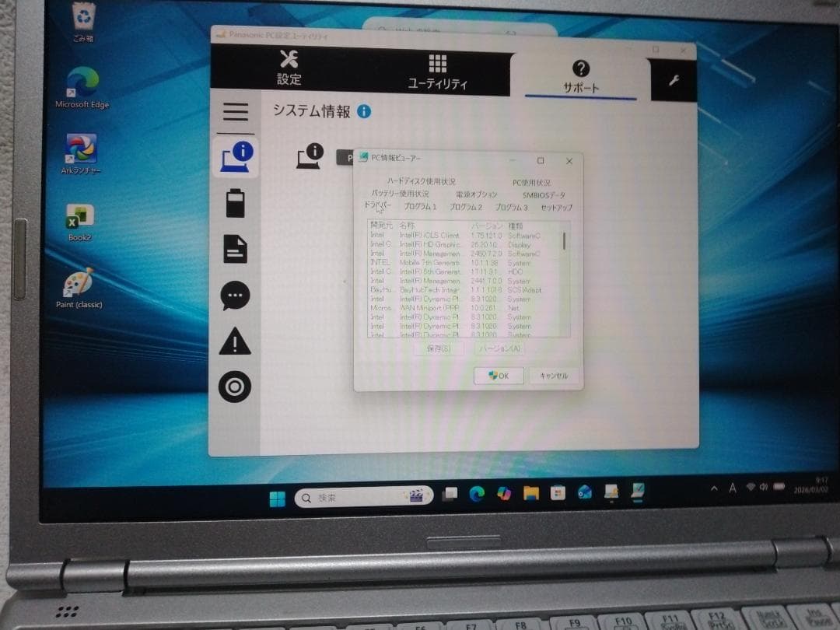The height and width of the screenshot is (630, 840).
Task: Switch to バッテリー使用状況 tab
Action: click(x=400, y=193)
